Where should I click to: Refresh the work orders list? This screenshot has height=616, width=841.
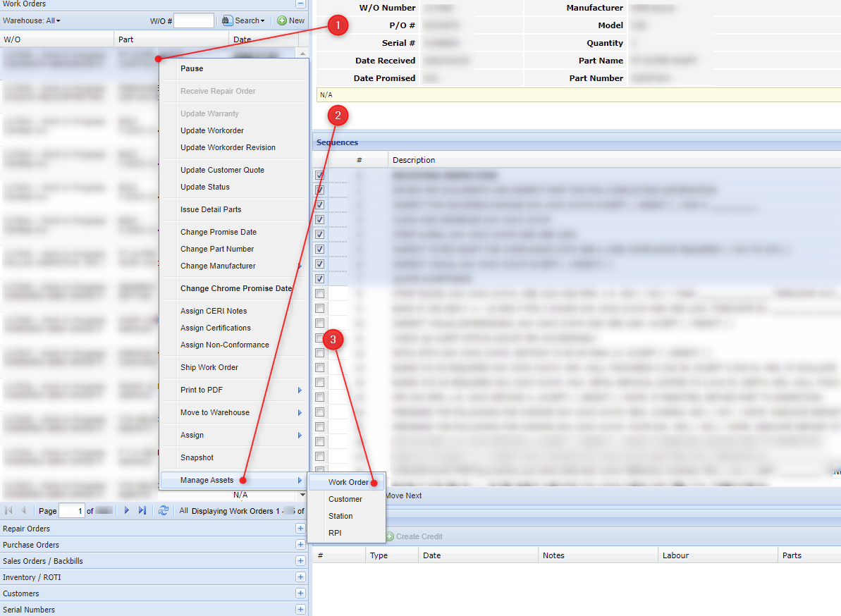pos(164,510)
